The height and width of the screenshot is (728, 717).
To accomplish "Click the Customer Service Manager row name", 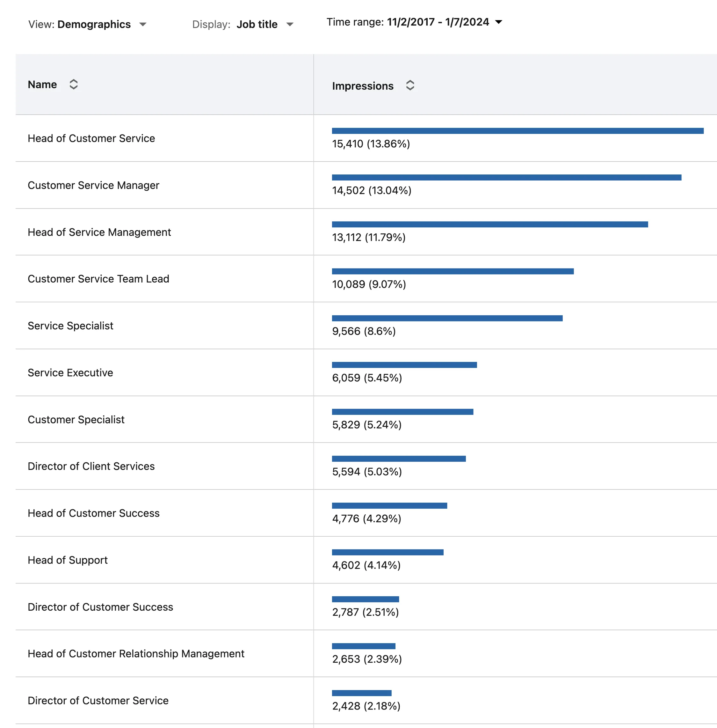I will click(x=93, y=185).
